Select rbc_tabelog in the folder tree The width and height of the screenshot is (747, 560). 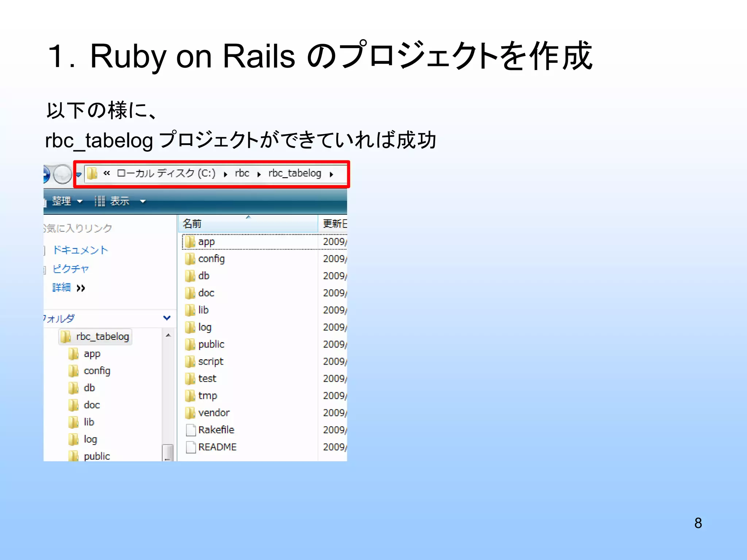click(x=95, y=337)
